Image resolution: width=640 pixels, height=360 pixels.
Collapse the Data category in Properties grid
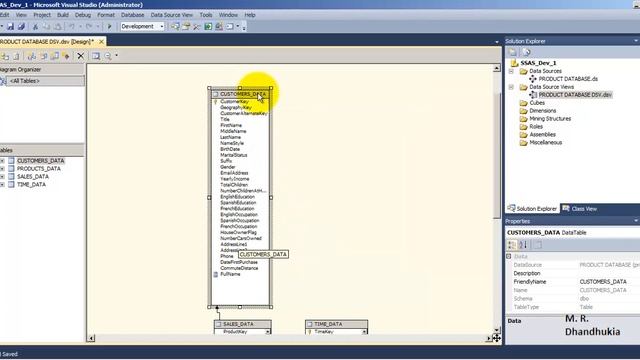pyautogui.click(x=509, y=256)
